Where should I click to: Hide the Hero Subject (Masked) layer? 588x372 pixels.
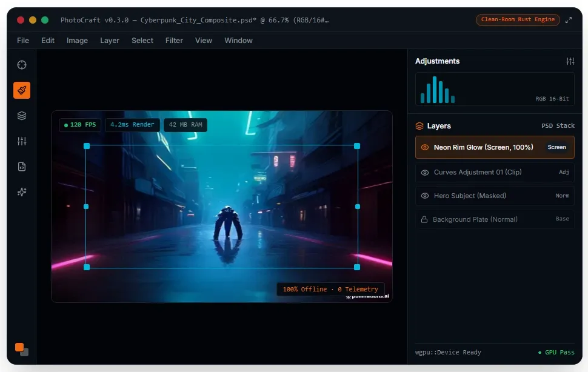pos(425,196)
